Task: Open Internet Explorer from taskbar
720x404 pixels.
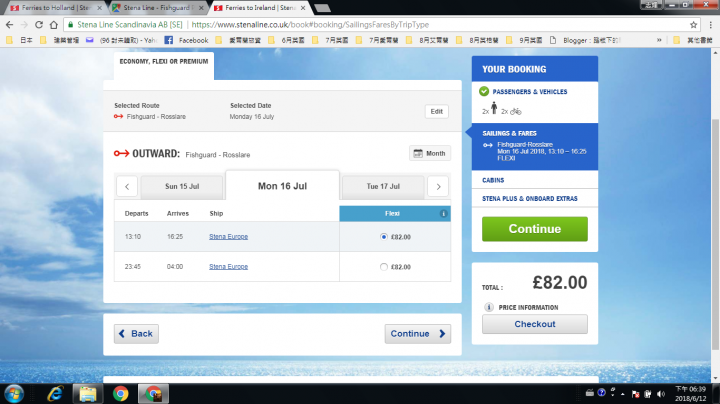Action: 55,394
